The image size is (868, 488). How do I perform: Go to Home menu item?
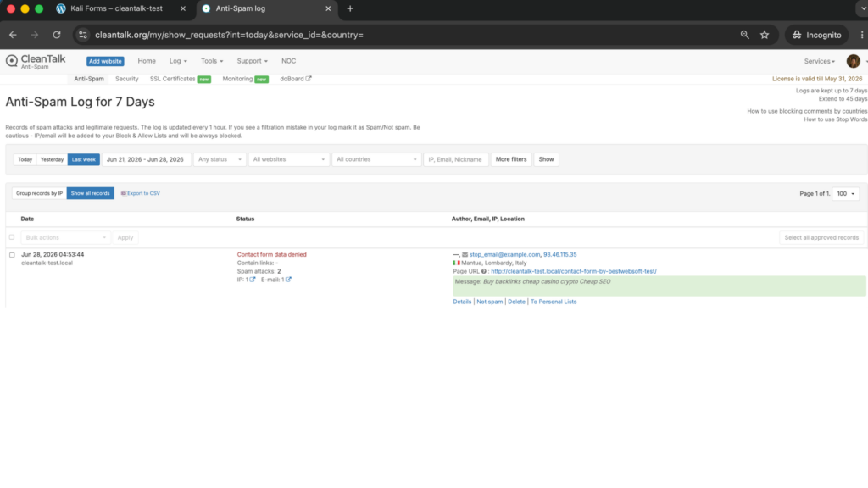(147, 61)
